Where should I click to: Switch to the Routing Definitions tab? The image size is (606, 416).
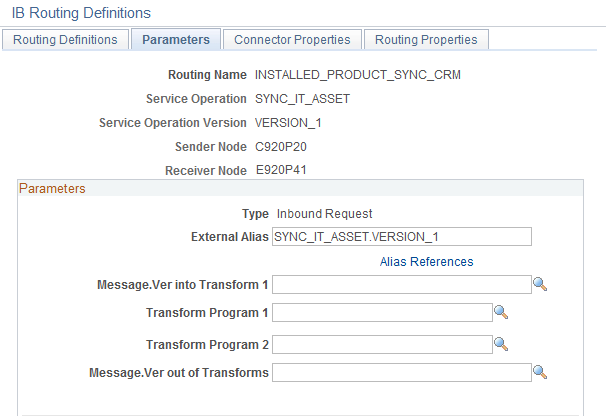point(66,40)
